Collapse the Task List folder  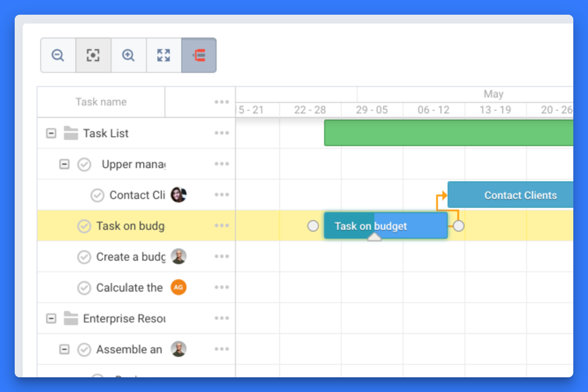[x=51, y=133]
